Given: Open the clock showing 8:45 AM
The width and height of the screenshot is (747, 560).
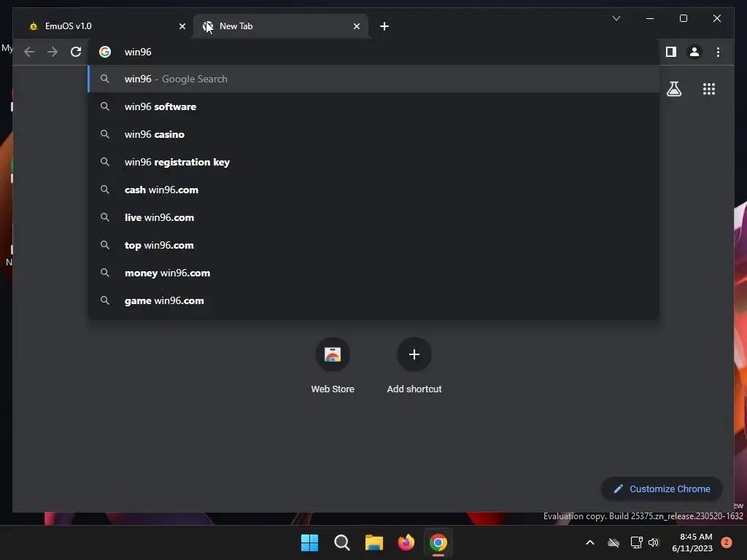Looking at the screenshot, I should (692, 542).
